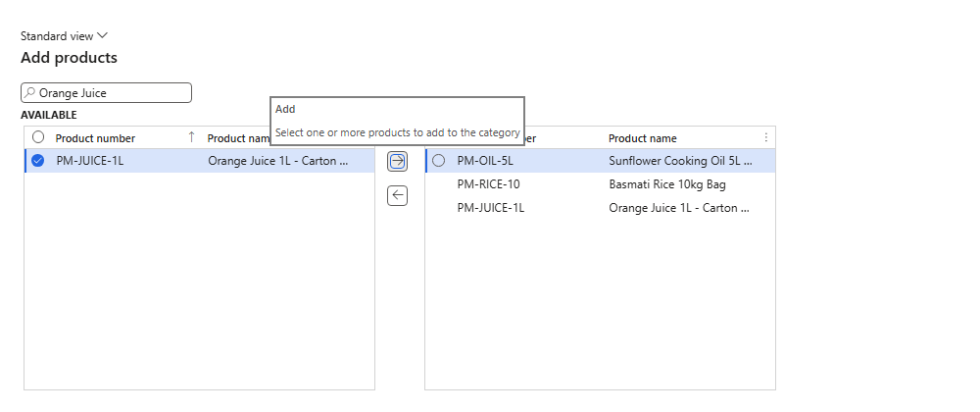This screenshot has height=412, width=980.
Task: Click the Add right-arrow button
Action: tap(398, 161)
